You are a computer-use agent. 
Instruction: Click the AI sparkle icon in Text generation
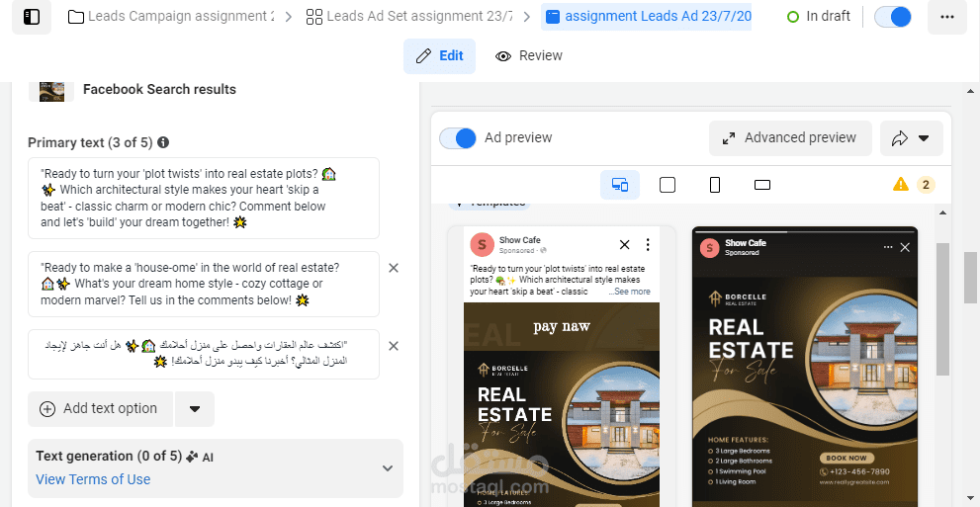(192, 457)
